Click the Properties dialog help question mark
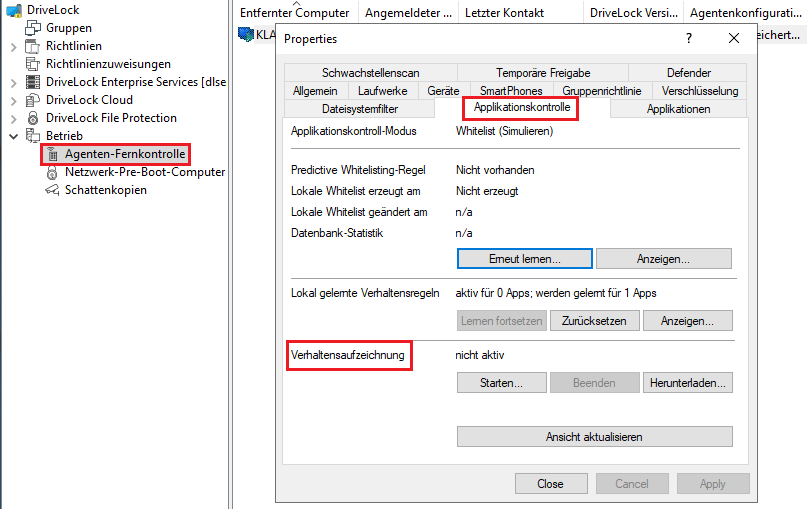Screen dimensions: 807x509 tap(689, 38)
